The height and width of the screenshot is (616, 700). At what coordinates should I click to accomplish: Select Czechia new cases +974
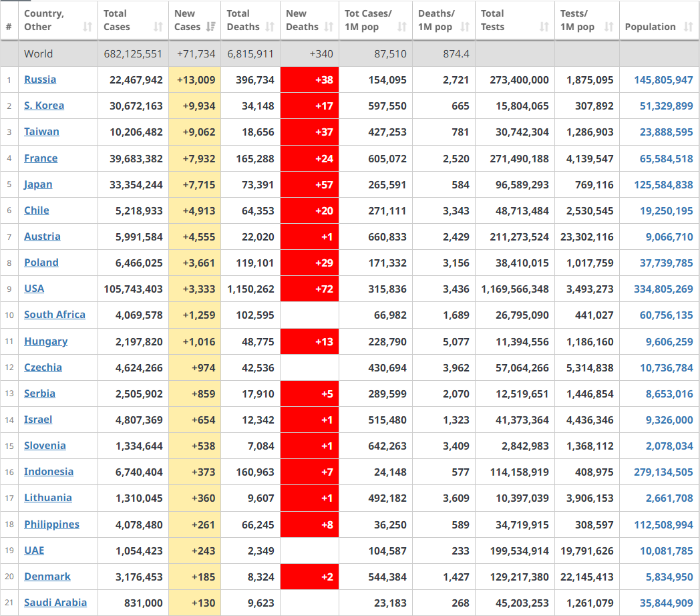coord(203,367)
